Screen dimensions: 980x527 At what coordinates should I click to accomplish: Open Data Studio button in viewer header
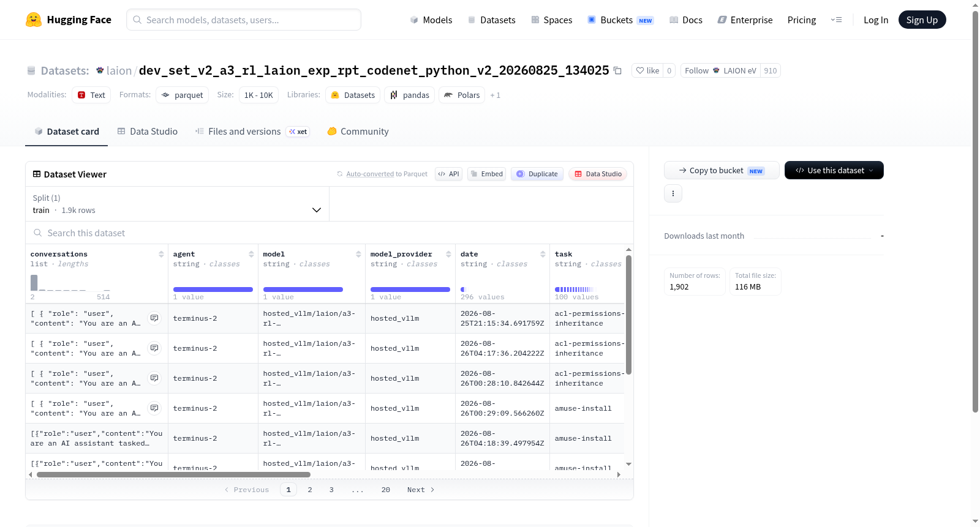(x=598, y=174)
